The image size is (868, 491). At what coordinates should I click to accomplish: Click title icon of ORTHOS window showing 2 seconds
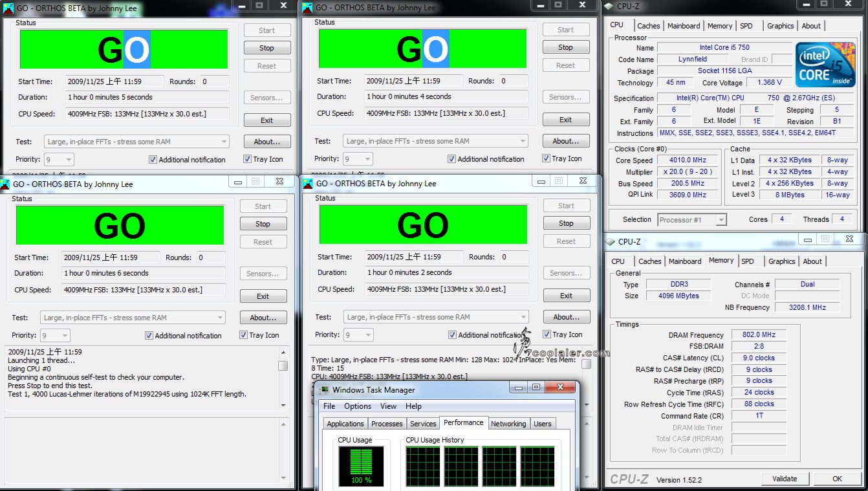[x=309, y=184]
